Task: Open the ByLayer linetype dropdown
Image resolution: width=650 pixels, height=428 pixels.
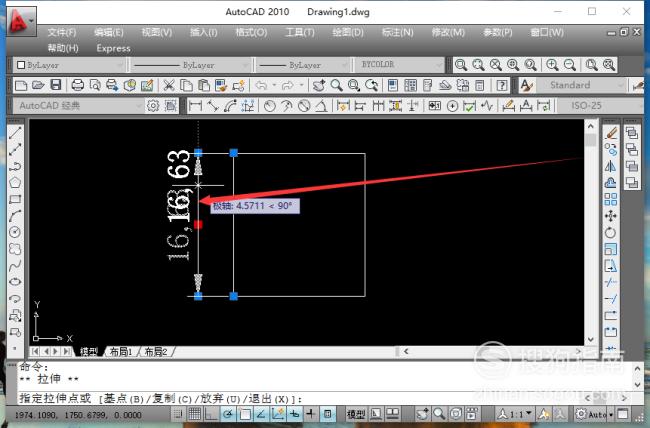Action: point(191,65)
